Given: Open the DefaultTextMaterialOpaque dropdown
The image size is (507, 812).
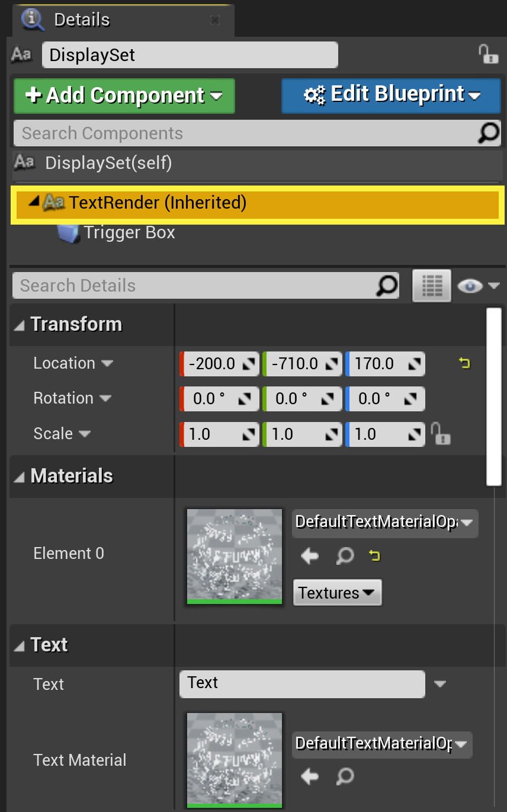Looking at the screenshot, I should click(x=385, y=523).
